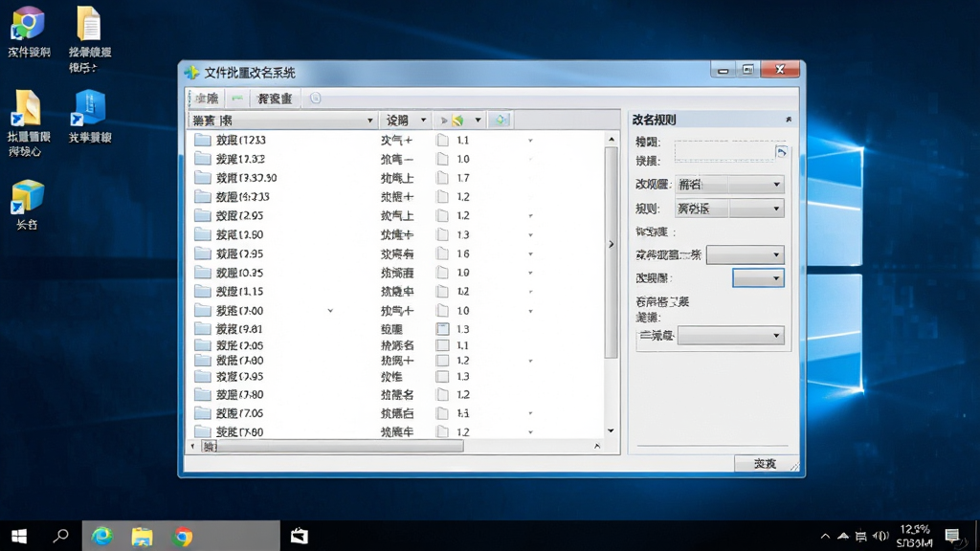
Task: Open Microsoft Edge from the taskbar
Action: [101, 536]
